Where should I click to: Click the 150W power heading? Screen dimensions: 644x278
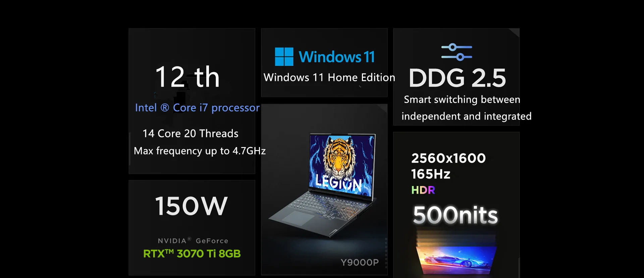[192, 206]
